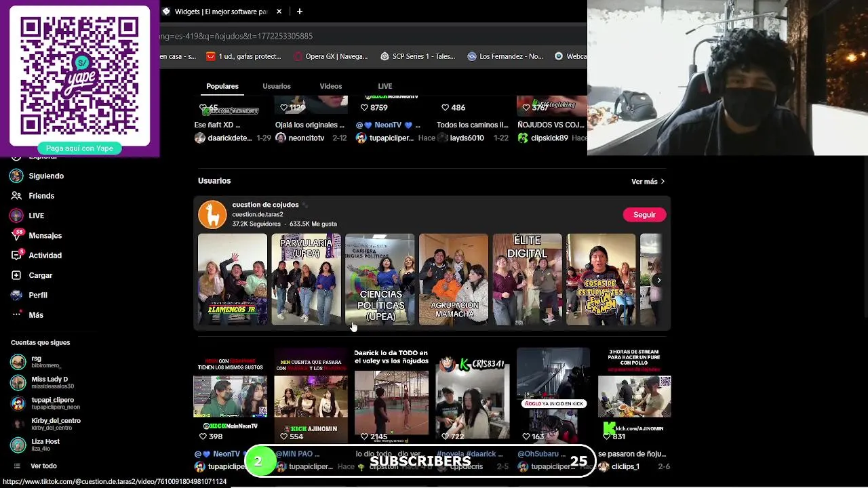The image size is (868, 488).
Task: Open the cuestion de cojudos profile name
Action: tap(265, 205)
